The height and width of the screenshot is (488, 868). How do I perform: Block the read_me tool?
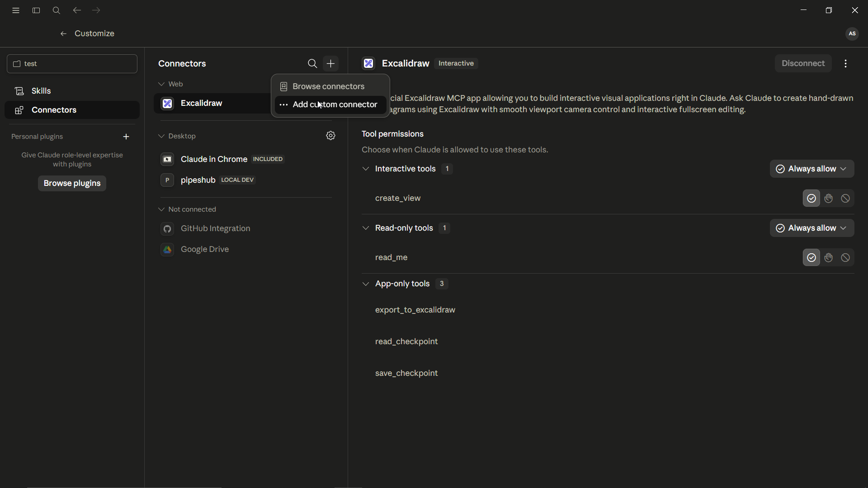click(845, 257)
